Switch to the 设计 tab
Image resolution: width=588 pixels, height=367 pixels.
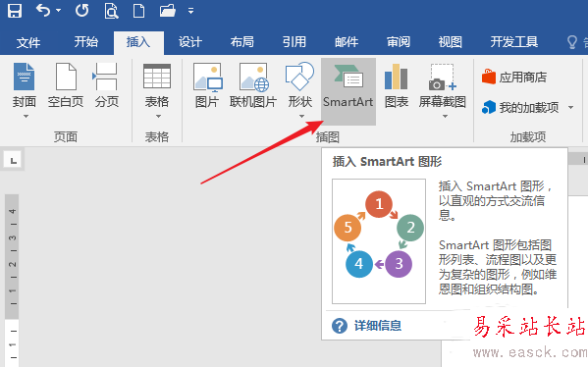pos(190,42)
